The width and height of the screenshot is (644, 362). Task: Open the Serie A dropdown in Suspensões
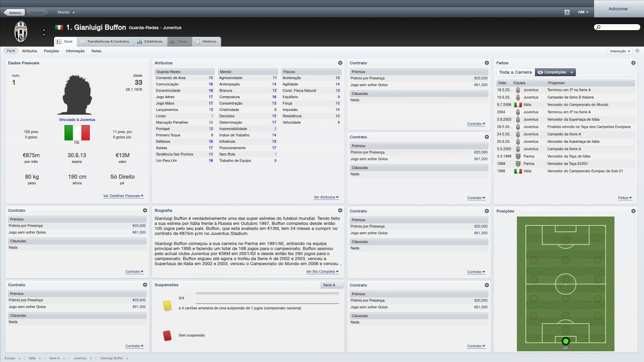(331, 285)
